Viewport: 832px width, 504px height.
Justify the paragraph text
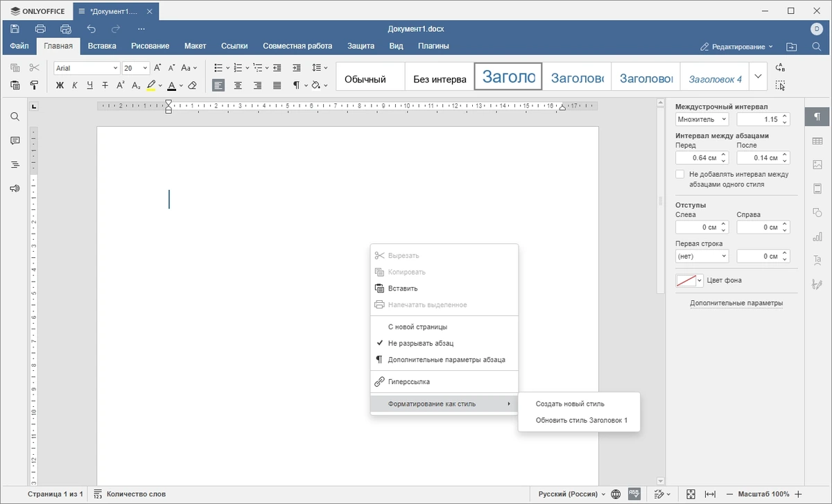[277, 85]
